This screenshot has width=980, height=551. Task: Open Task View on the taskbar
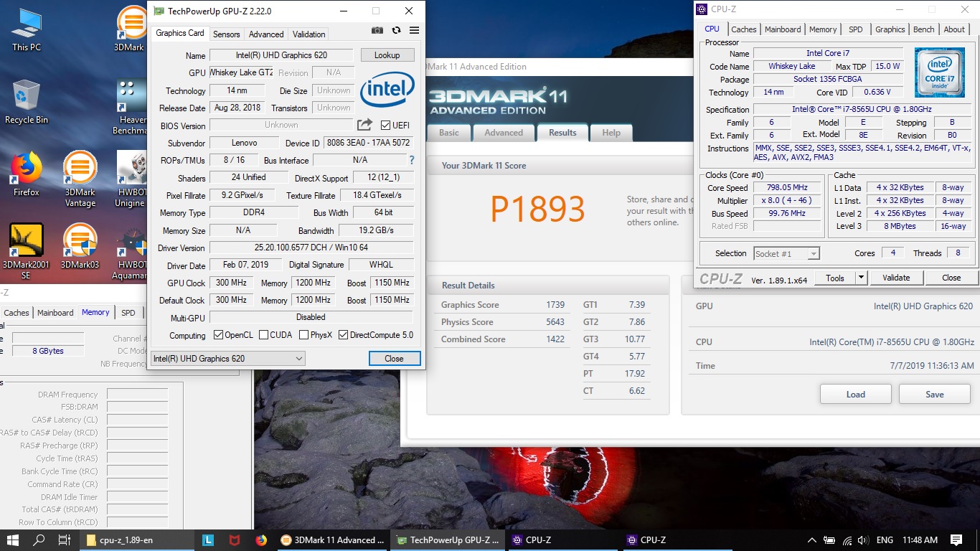pos(64,540)
